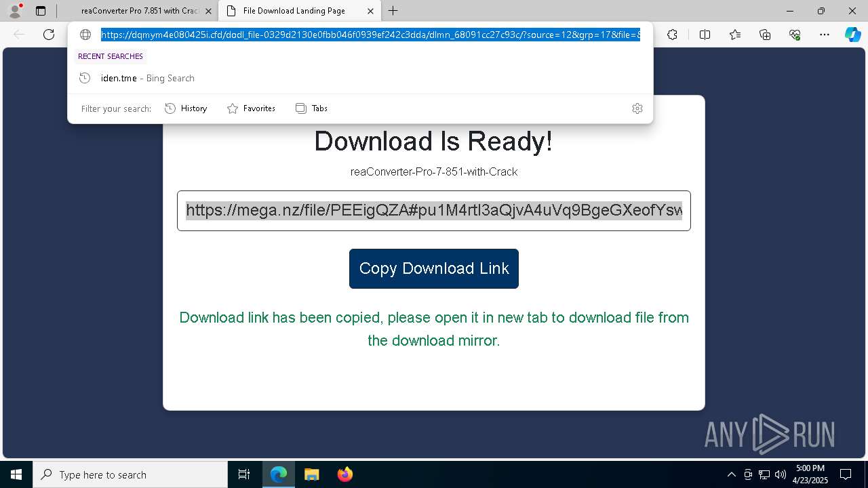Filter search by History
The height and width of the screenshot is (488, 868).
[186, 108]
